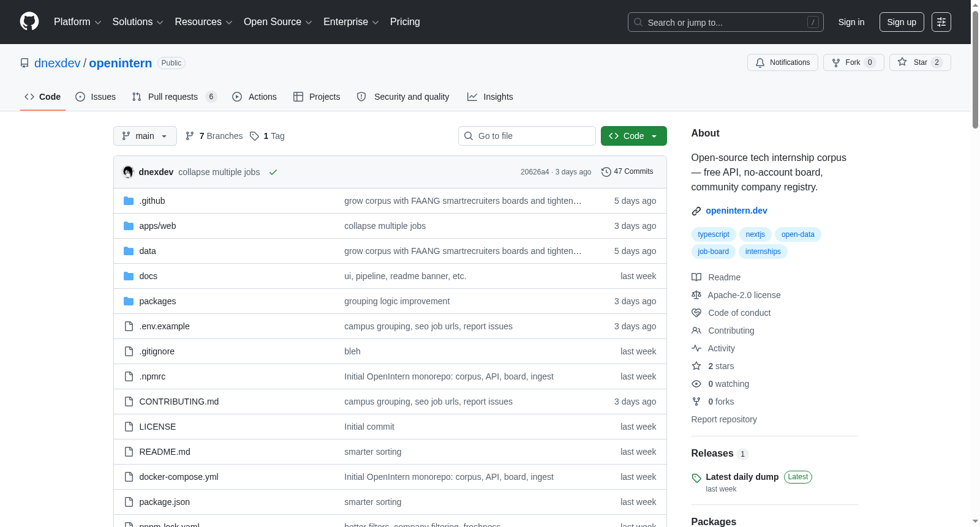Open the Notifications bell button
Viewport: 980px width, 527px height.
[783, 62]
